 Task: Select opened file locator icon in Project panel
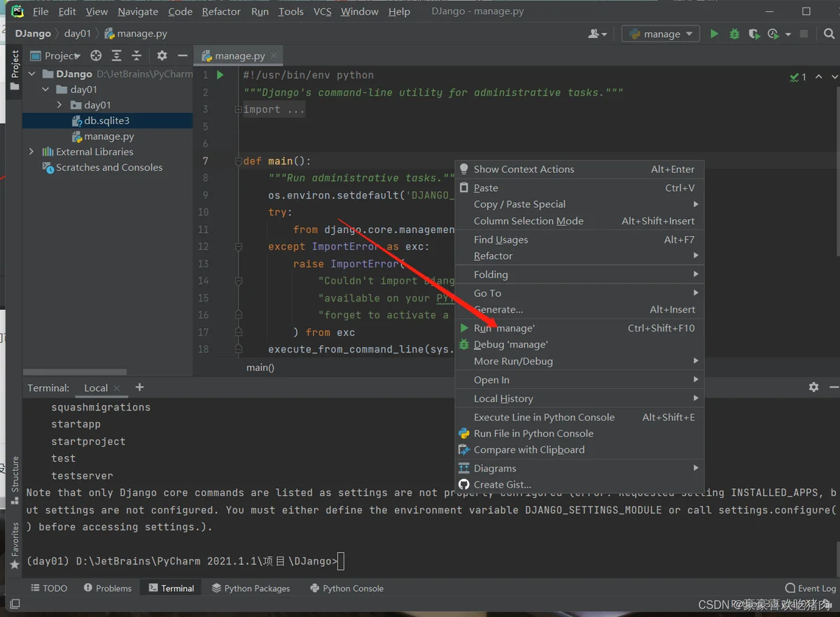[x=96, y=56]
